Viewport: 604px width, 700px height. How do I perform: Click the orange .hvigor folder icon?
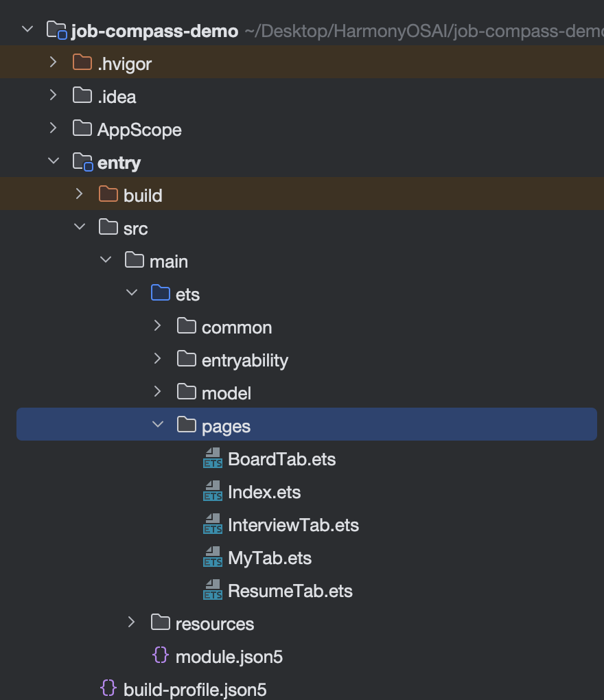click(x=82, y=62)
